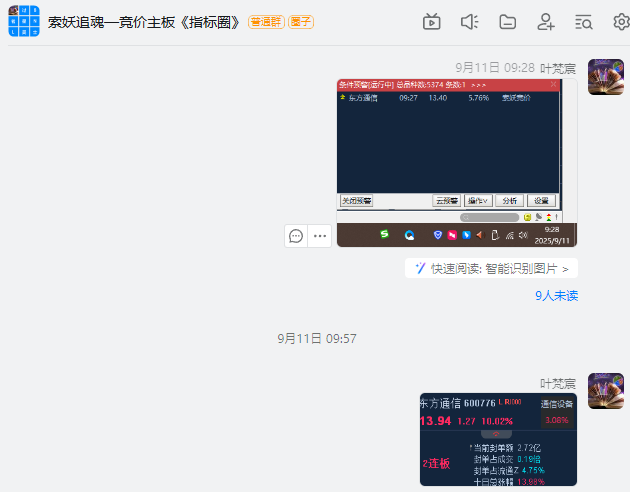Click the 关闭预警 button in screenshot
Screen dimensions: 630x492
tap(356, 200)
